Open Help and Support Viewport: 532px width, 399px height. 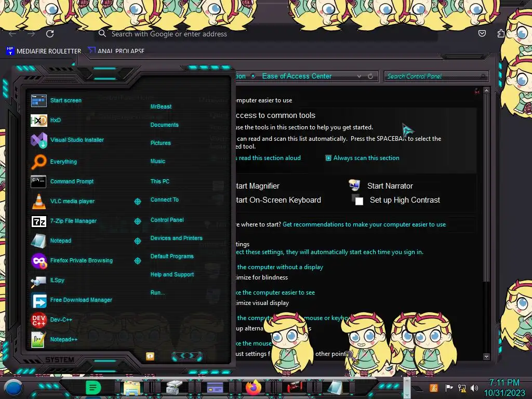click(x=172, y=274)
